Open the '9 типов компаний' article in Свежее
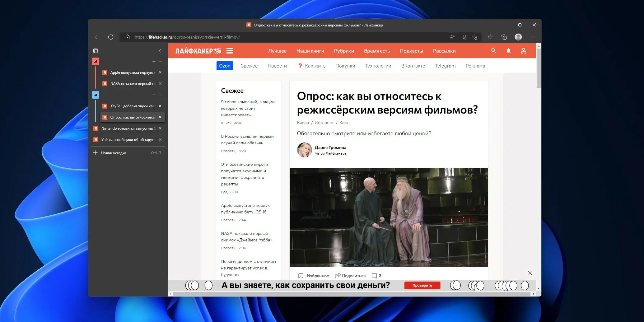The width and height of the screenshot is (644, 322). point(248,108)
